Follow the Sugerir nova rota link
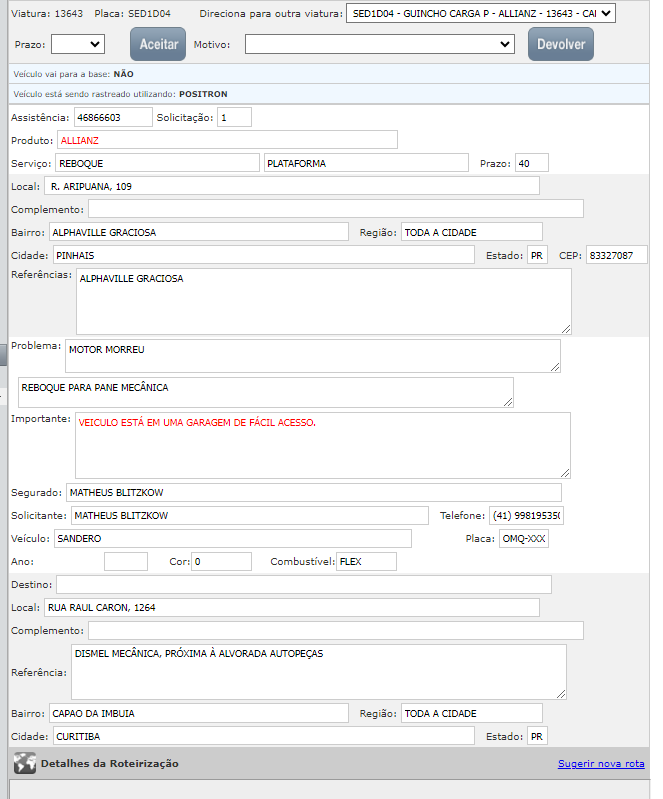Viewport: 663px width, 799px height. coord(600,764)
